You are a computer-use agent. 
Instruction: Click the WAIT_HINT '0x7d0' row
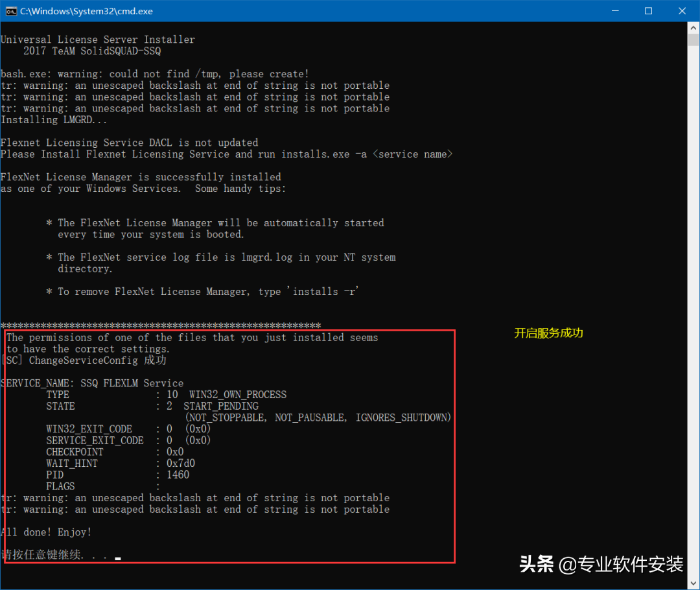tap(121, 464)
